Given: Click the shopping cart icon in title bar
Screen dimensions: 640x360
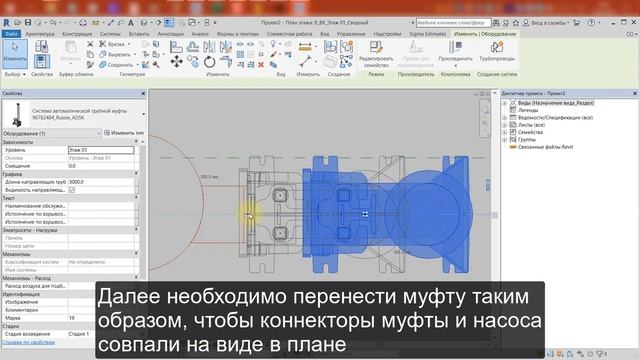Looking at the screenshot, I should (576, 23).
